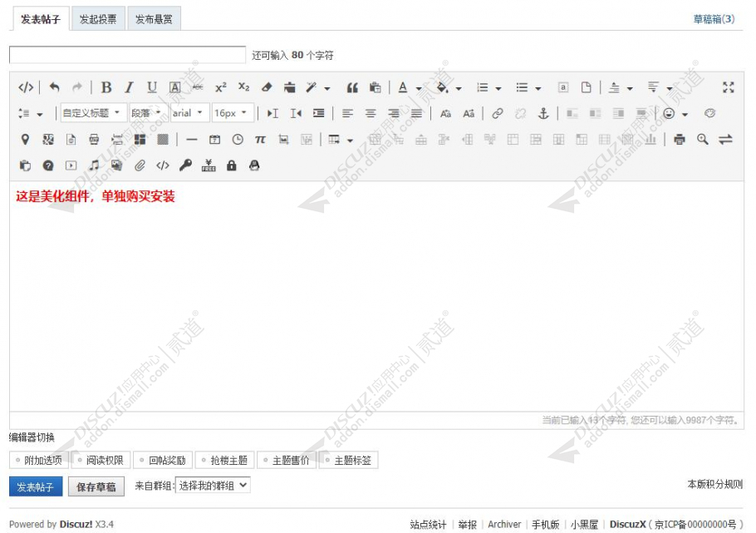756x533 pixels.
Task: Toggle fullscreen editor mode
Action: coord(728,87)
